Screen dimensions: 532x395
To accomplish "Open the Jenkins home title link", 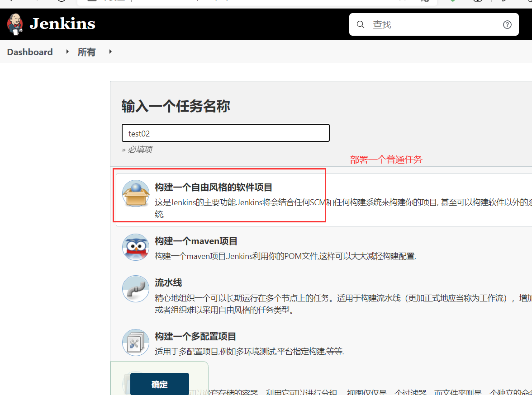I will coord(62,24).
